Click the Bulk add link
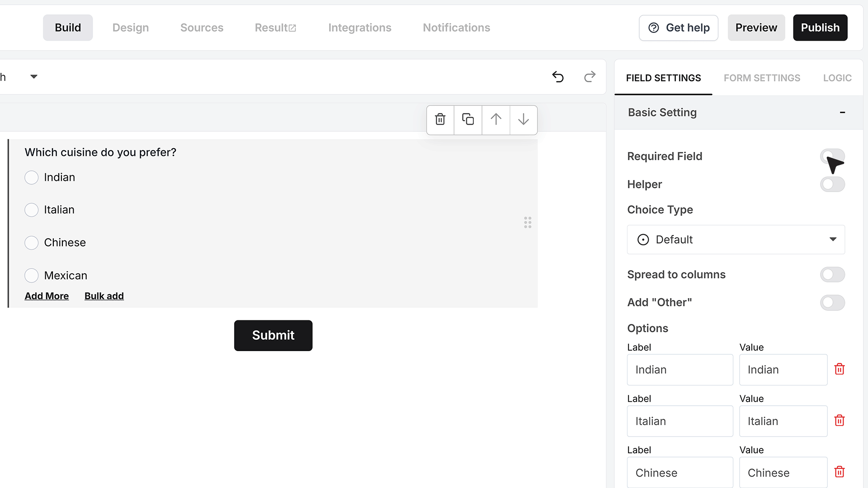Image resolution: width=868 pixels, height=488 pixels. click(x=104, y=296)
